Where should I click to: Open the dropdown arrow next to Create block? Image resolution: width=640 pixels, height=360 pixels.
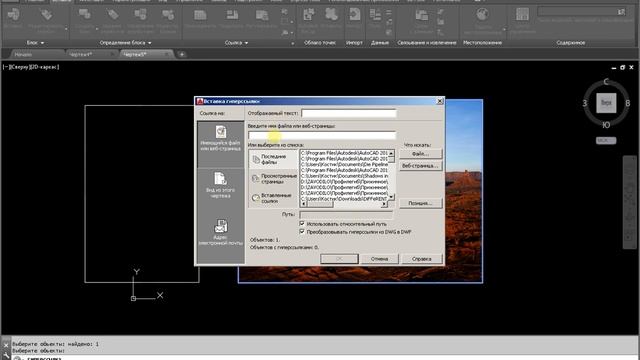pos(97,29)
